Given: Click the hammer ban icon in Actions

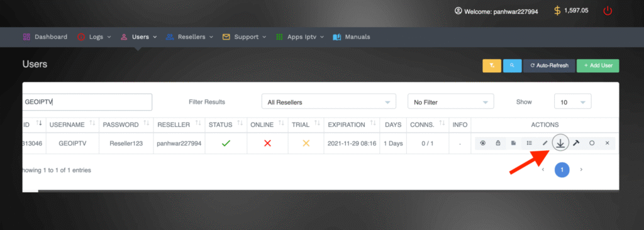Looking at the screenshot, I should [576, 143].
